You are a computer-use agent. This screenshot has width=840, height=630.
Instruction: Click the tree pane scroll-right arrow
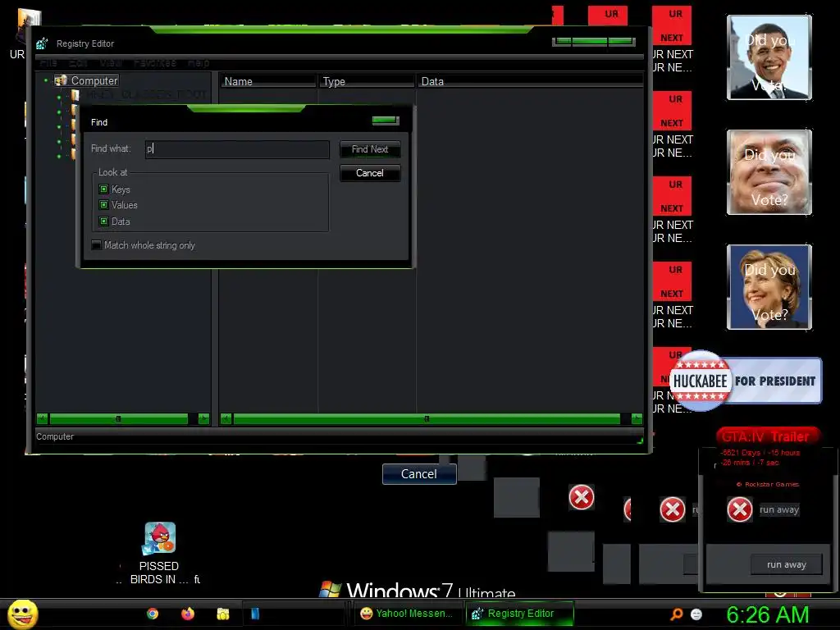pyautogui.click(x=203, y=419)
